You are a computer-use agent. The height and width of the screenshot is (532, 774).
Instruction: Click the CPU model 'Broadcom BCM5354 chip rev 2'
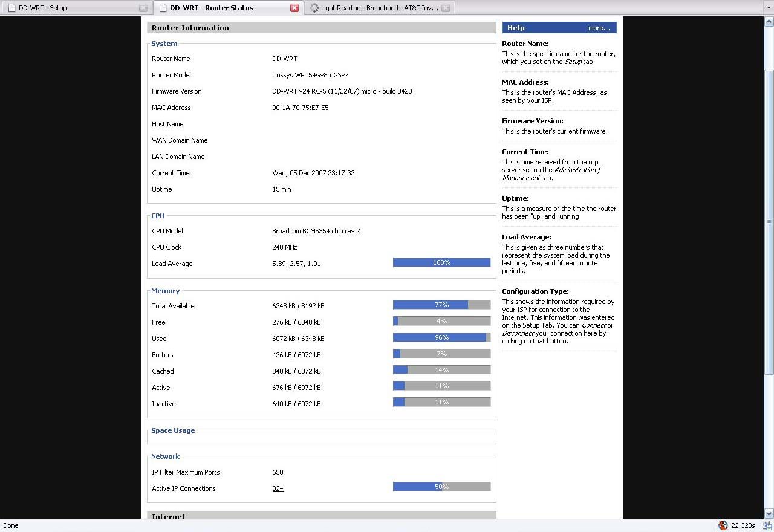[316, 231]
